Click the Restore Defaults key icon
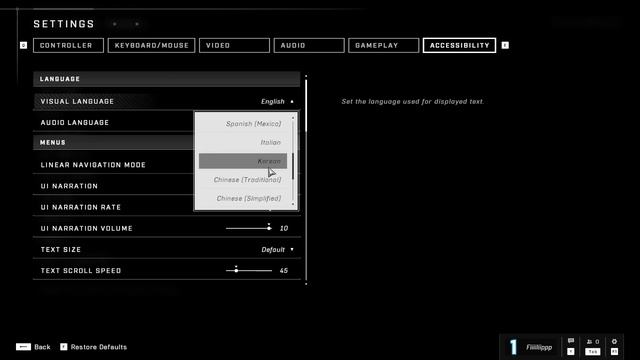Image resolution: width=640 pixels, height=360 pixels. tap(63, 347)
